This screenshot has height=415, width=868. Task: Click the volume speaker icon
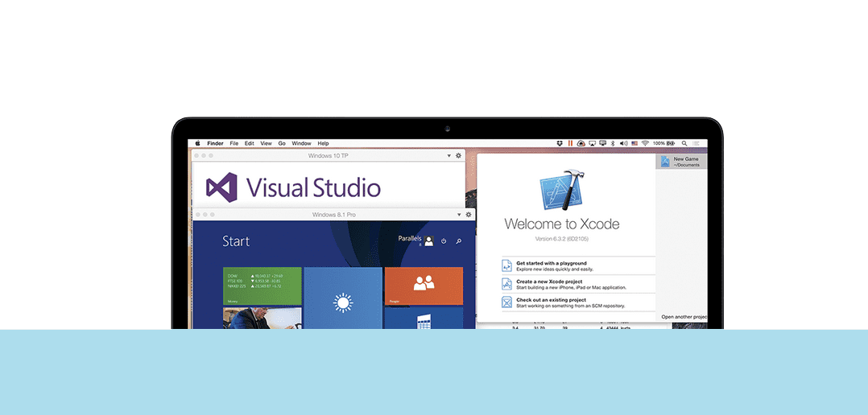point(624,143)
